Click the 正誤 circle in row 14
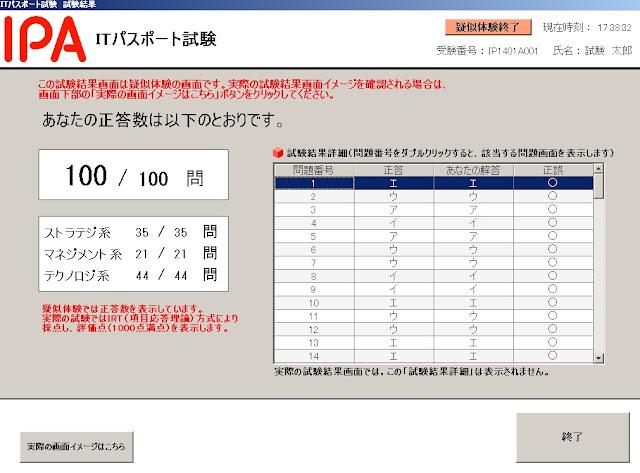640x473 pixels. pos(553,355)
